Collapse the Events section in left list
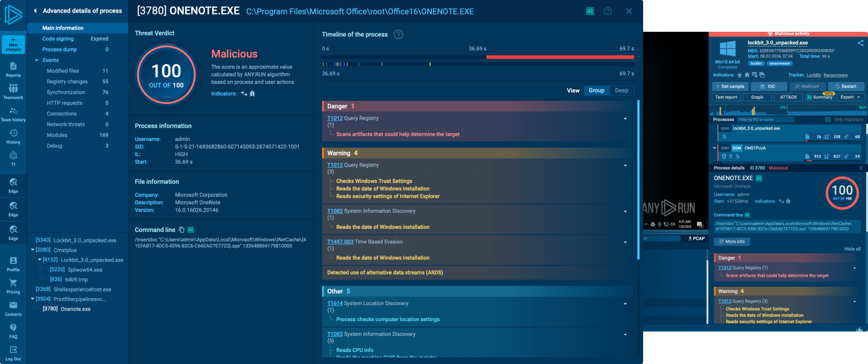This screenshot has width=868, height=364. tap(37, 61)
